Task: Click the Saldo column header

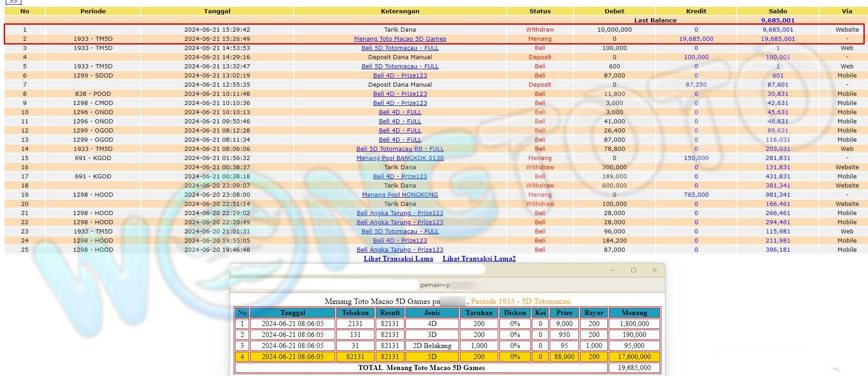Action: tap(777, 11)
